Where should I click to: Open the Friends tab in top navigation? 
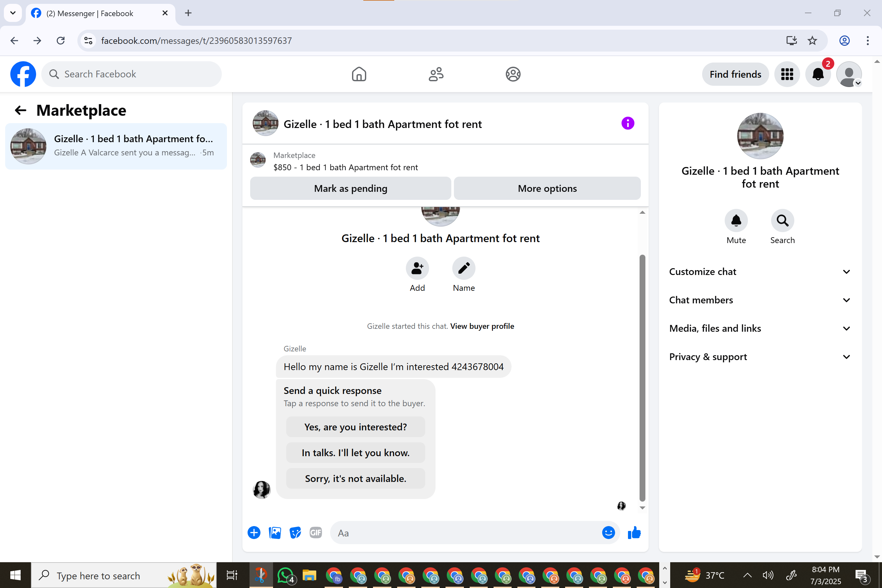coord(436,74)
